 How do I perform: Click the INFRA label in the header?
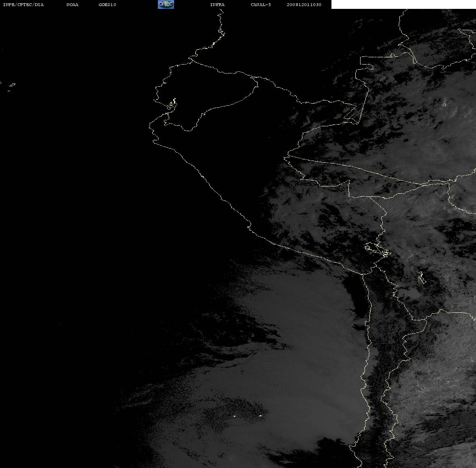[217, 4]
